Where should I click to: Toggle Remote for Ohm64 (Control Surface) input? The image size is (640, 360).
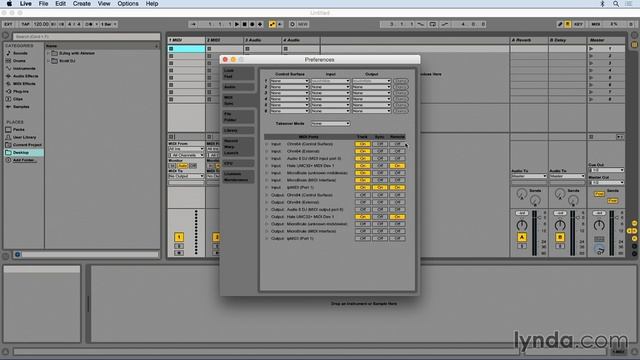(397, 144)
